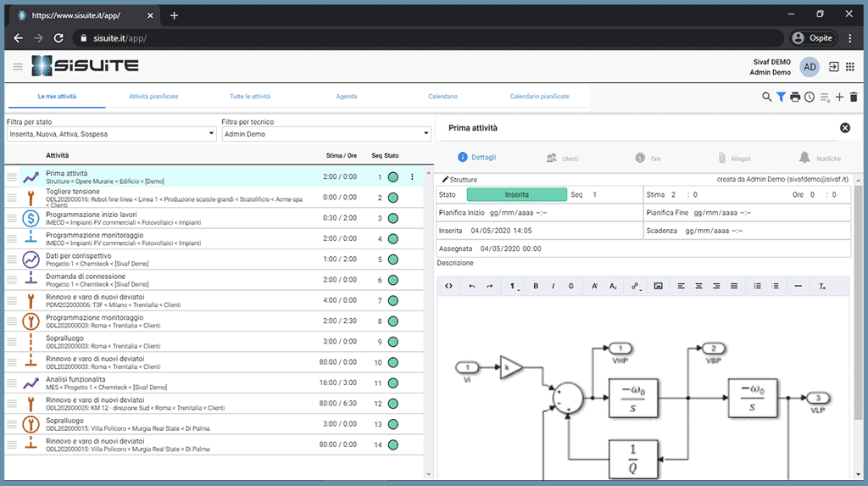Click green status circle on Togliere tensione row
The height and width of the screenshot is (486, 868).
pyautogui.click(x=393, y=198)
